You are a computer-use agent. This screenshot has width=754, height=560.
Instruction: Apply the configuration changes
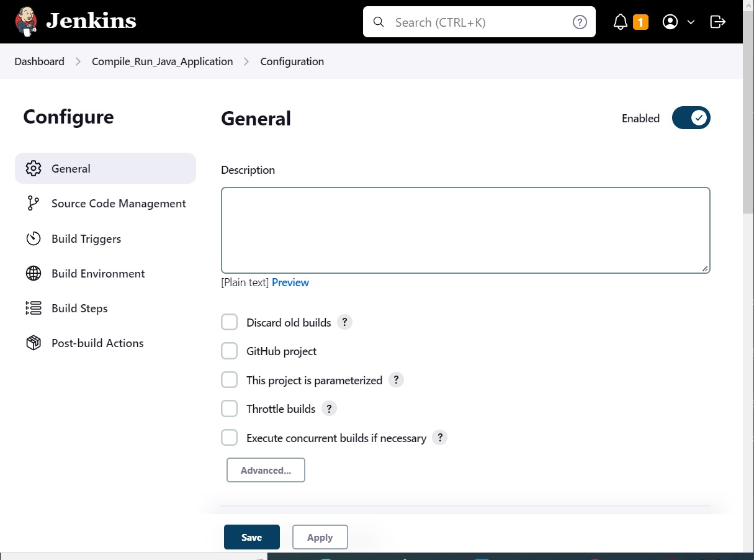pyautogui.click(x=320, y=537)
